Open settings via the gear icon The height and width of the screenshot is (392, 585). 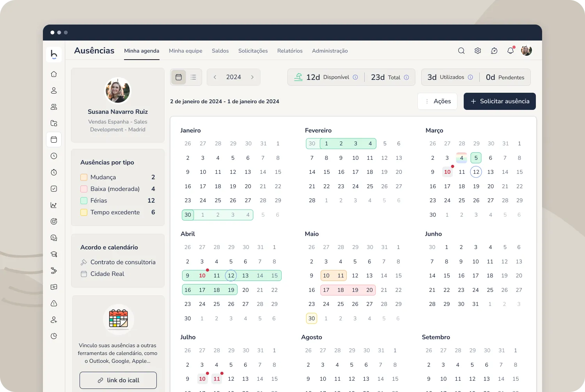[478, 51]
